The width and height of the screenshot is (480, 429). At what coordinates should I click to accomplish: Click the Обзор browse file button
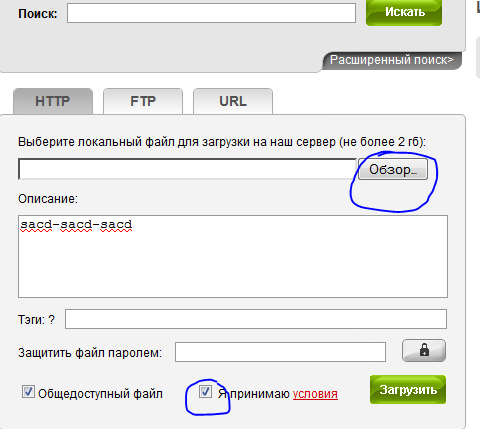click(393, 169)
